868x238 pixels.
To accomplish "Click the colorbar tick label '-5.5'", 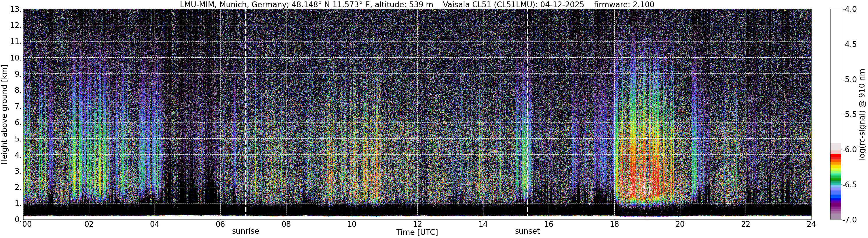I will [850, 115].
